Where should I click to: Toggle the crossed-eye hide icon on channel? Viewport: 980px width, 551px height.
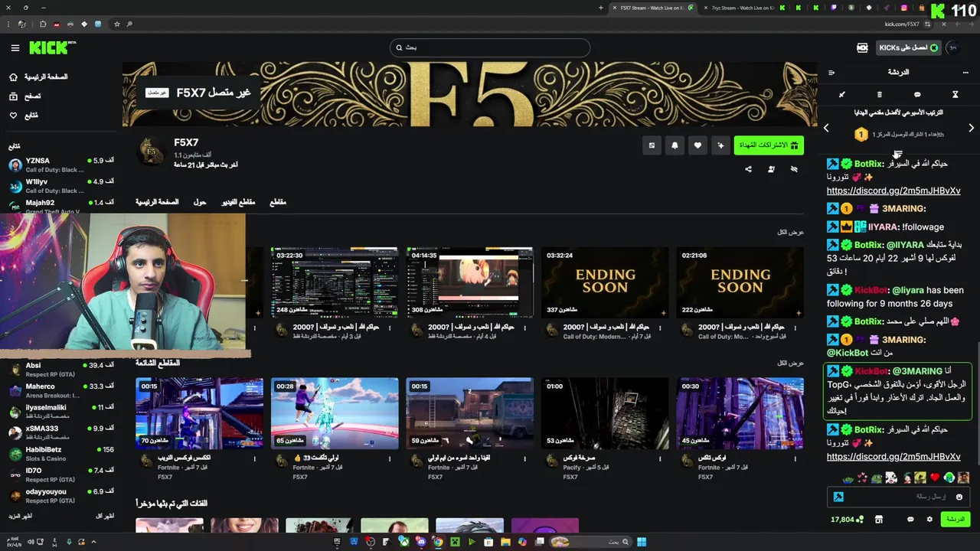click(794, 169)
